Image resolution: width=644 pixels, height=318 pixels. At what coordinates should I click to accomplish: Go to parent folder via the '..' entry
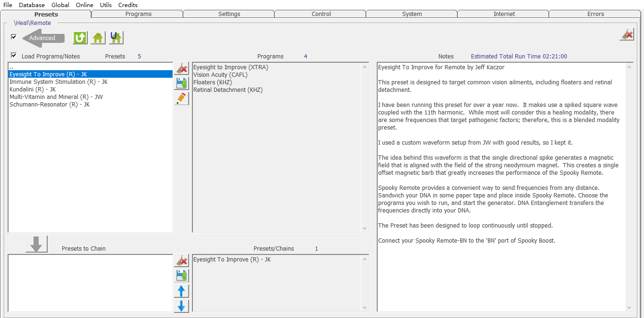[x=11, y=67]
